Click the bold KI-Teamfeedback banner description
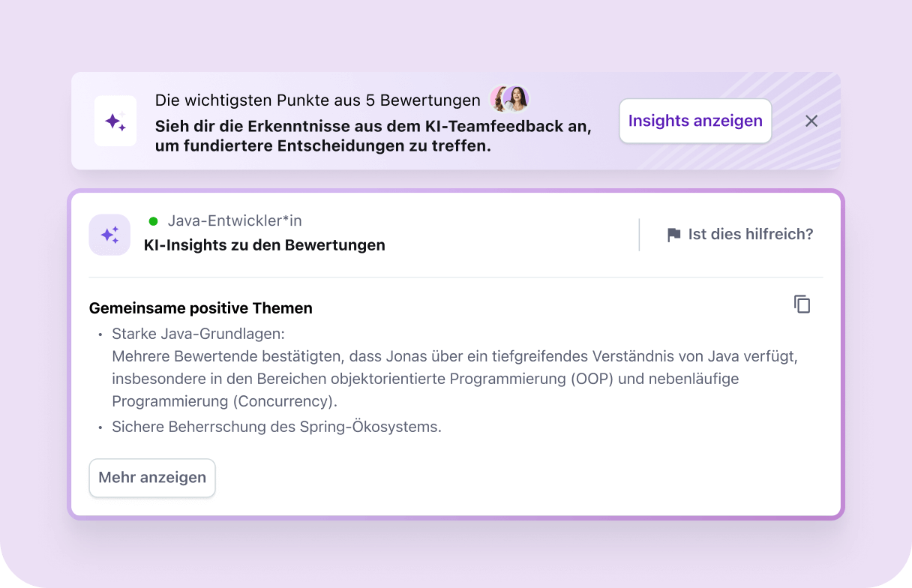 tap(373, 136)
